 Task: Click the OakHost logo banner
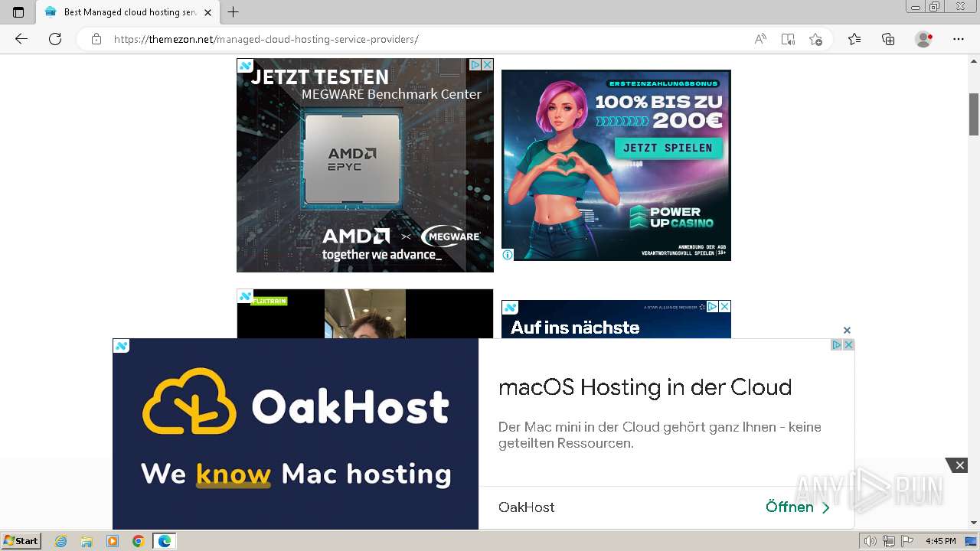[x=296, y=434]
